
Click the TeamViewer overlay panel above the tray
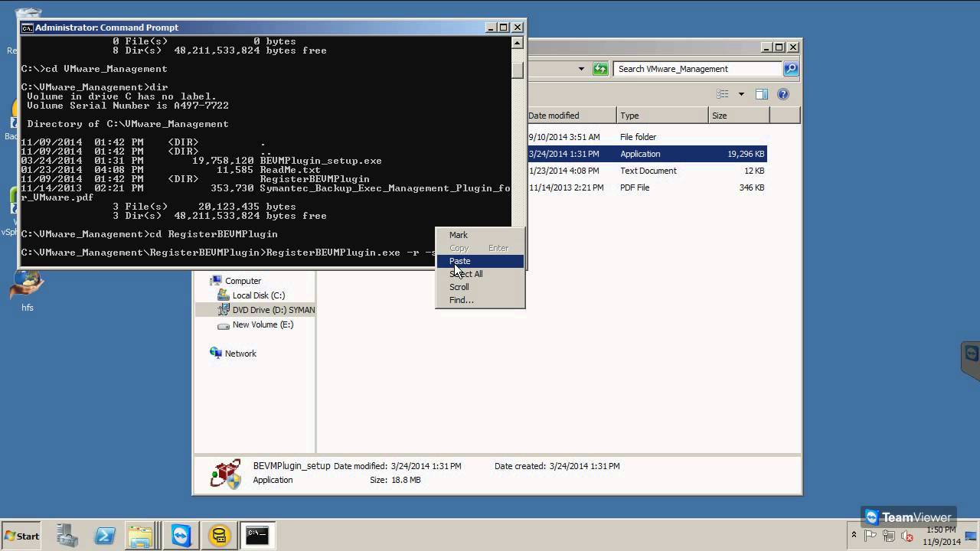tap(908, 517)
